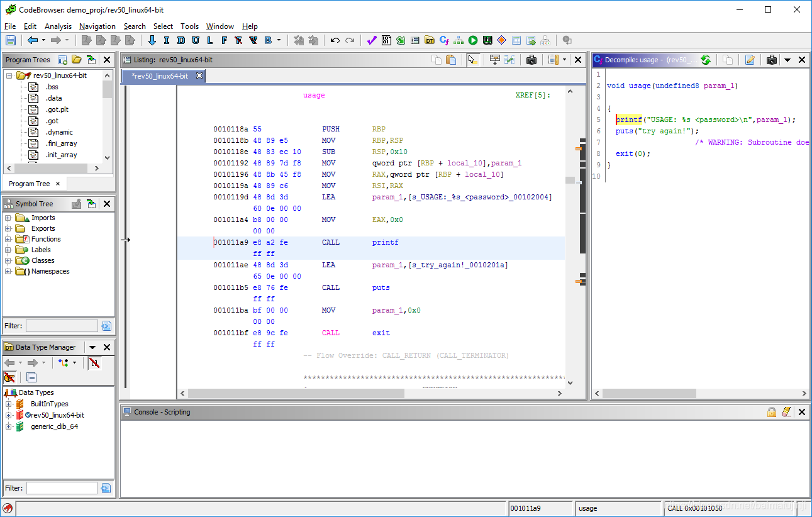Open the Analysis menu
Image resolution: width=812 pixels, height=517 pixels.
(58, 26)
